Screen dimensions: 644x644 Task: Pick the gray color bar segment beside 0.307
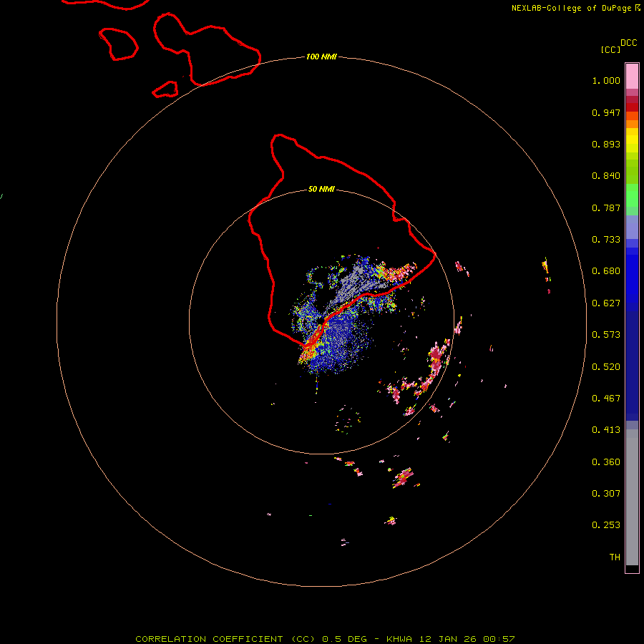(632, 497)
